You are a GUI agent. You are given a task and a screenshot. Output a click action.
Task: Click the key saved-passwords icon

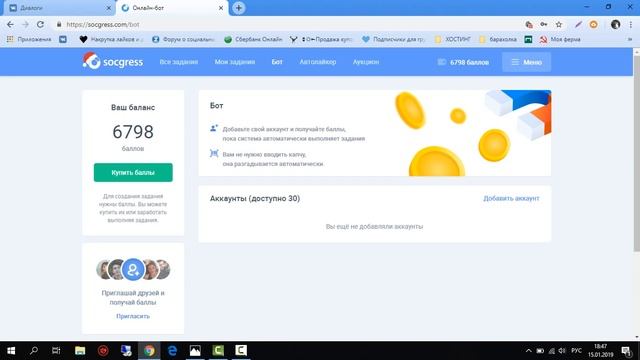click(x=544, y=24)
